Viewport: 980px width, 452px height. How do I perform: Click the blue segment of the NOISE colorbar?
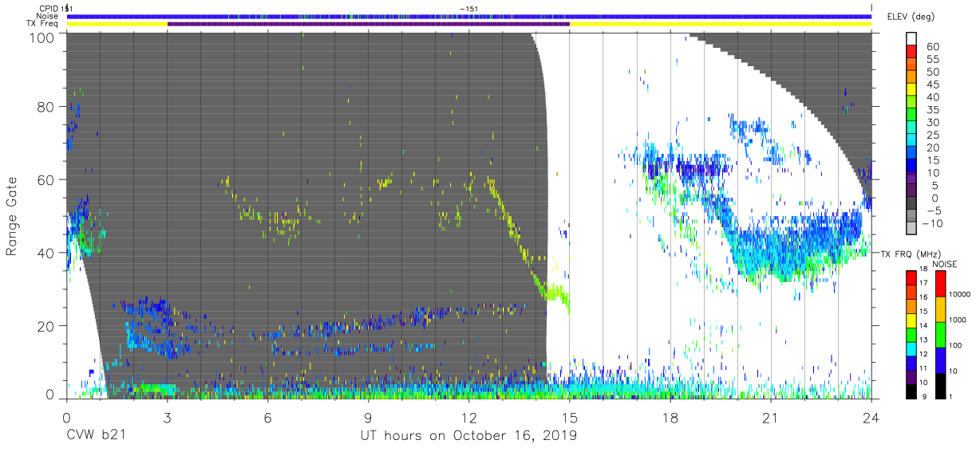(x=939, y=359)
